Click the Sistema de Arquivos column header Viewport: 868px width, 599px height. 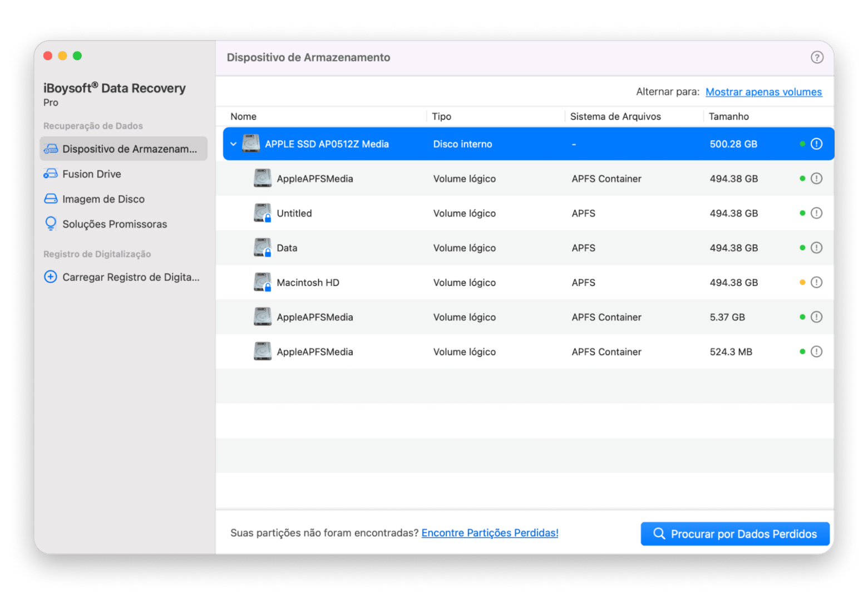tap(615, 116)
